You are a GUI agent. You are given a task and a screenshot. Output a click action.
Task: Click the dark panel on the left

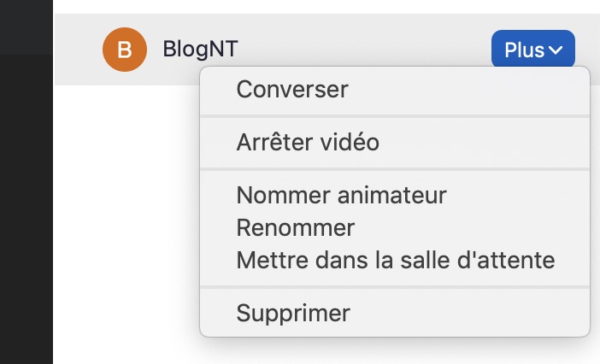[x=26, y=214]
